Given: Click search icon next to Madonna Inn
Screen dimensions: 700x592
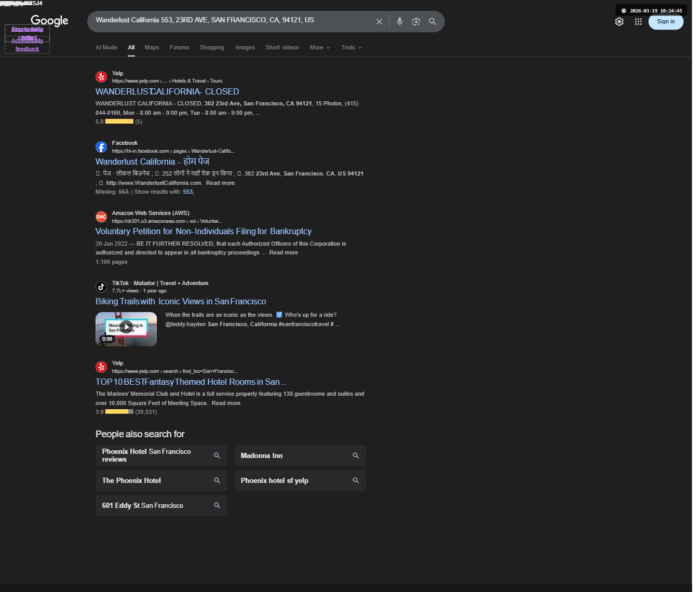Looking at the screenshot, I should pos(356,455).
